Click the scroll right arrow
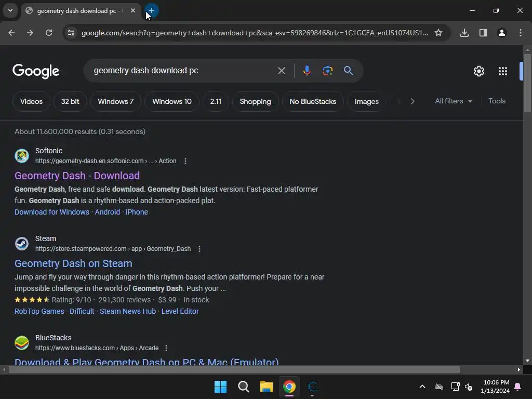Screen dimensions: 532x399 (519, 369)
